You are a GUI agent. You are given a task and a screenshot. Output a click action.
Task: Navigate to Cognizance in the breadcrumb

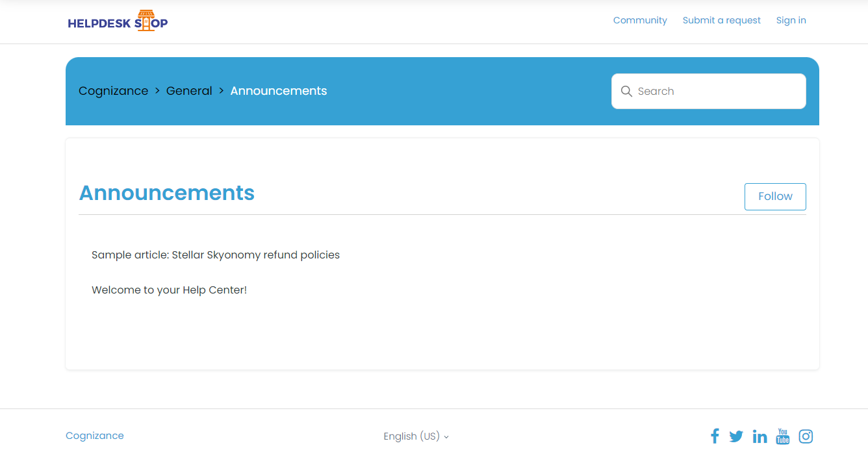[113, 91]
